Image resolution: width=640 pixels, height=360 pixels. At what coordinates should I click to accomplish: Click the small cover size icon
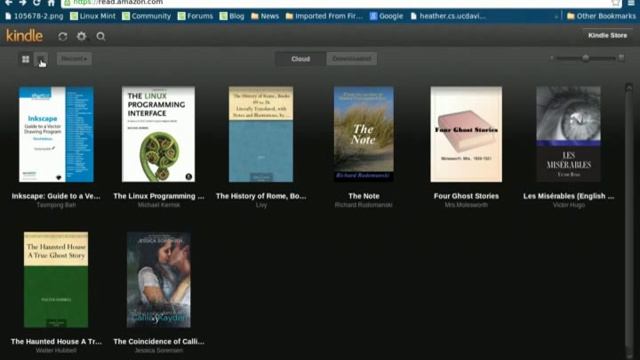(x=552, y=58)
